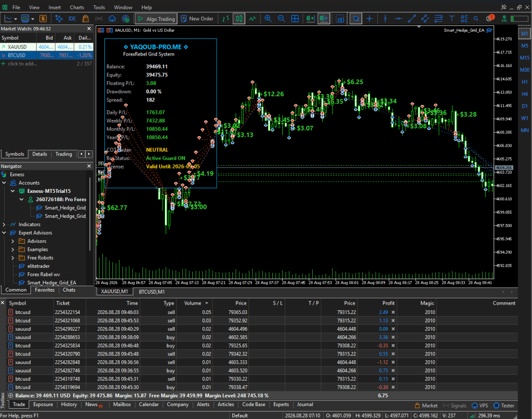This screenshot has width=532, height=419.
Task: Zoom out on the chart
Action: (281, 19)
